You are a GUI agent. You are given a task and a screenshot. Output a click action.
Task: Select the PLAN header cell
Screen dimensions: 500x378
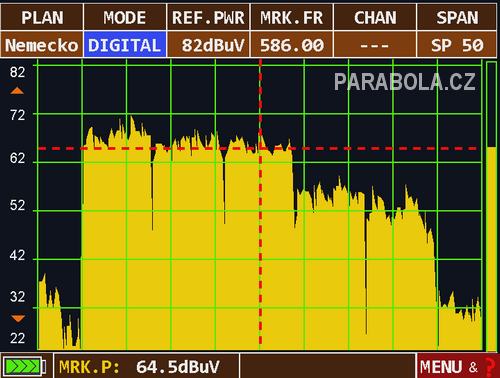pos(42,17)
